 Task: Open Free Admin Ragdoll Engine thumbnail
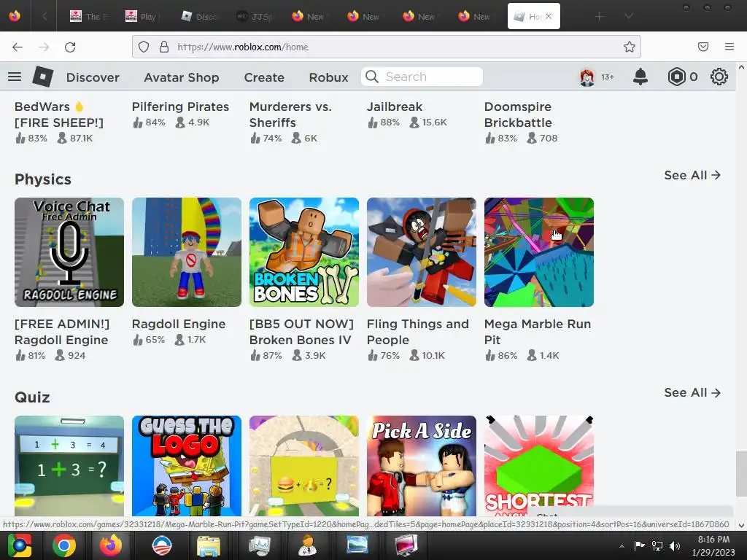click(69, 252)
